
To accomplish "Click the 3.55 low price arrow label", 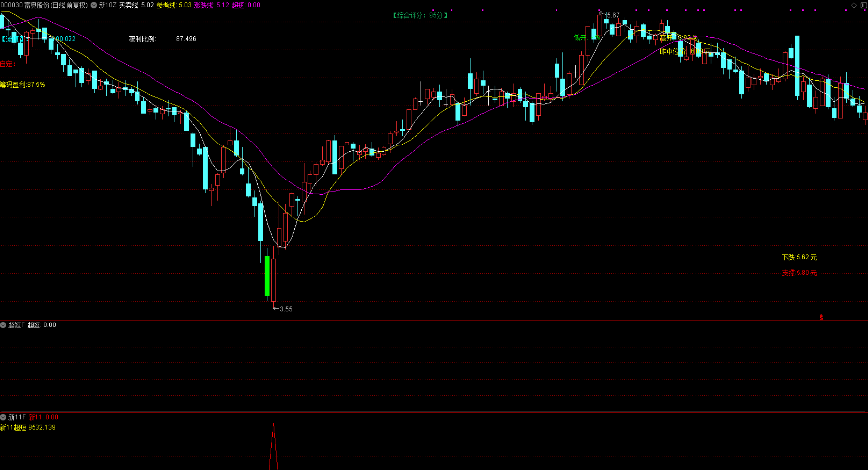I will (283, 309).
